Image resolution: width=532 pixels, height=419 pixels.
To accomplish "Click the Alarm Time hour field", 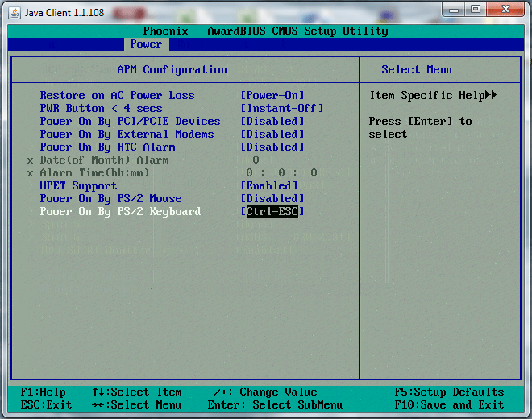I will tap(251, 172).
